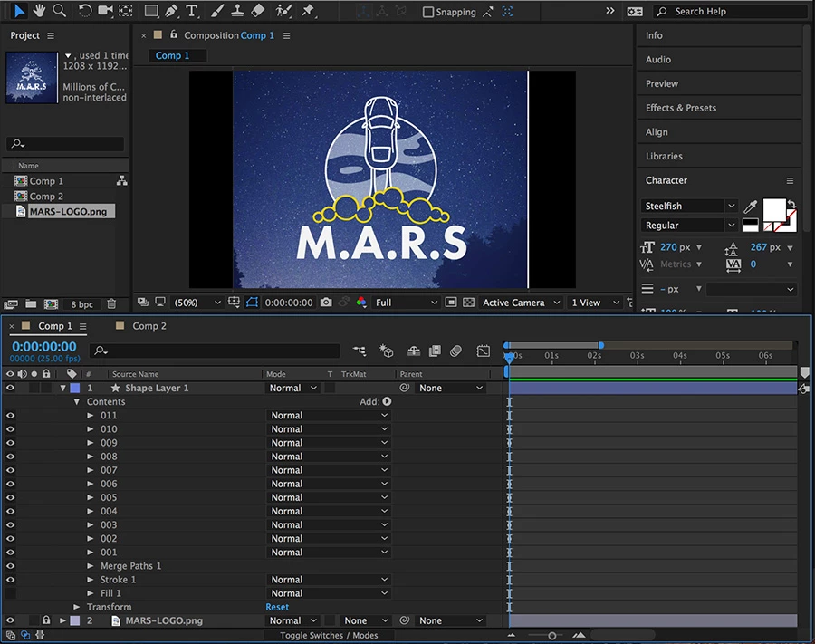Click the timecode 0:00:00:00 in viewer

[289, 303]
